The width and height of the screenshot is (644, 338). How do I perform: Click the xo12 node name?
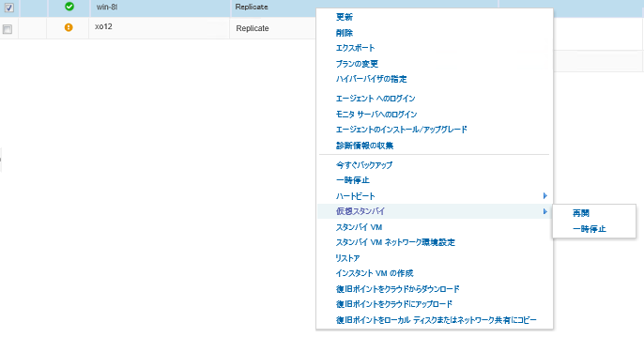(x=103, y=26)
